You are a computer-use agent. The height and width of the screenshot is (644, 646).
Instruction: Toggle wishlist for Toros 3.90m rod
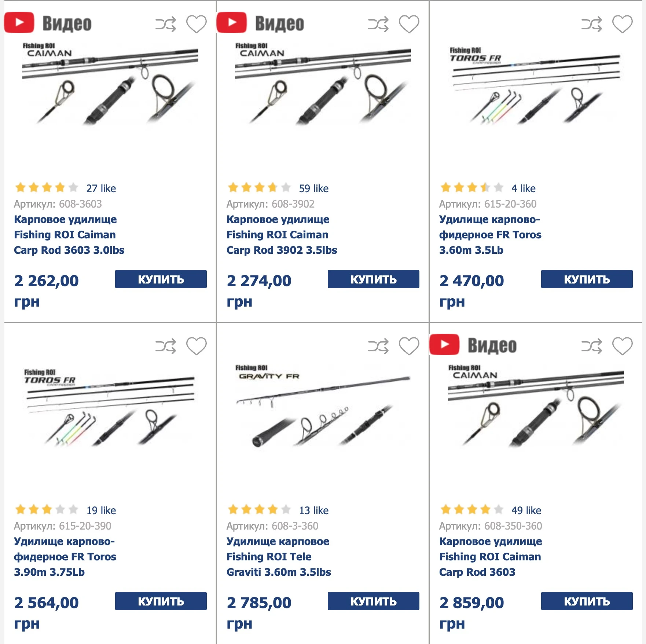[196, 346]
